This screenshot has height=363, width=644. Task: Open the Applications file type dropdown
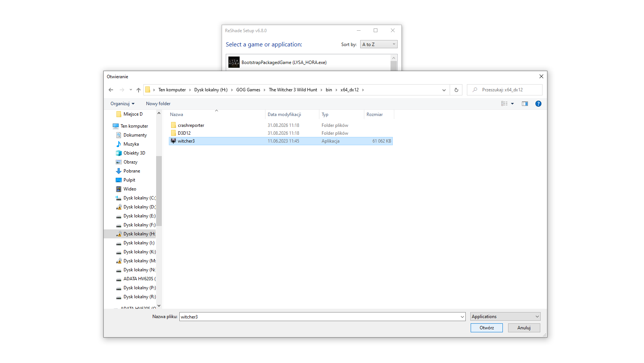tap(505, 317)
